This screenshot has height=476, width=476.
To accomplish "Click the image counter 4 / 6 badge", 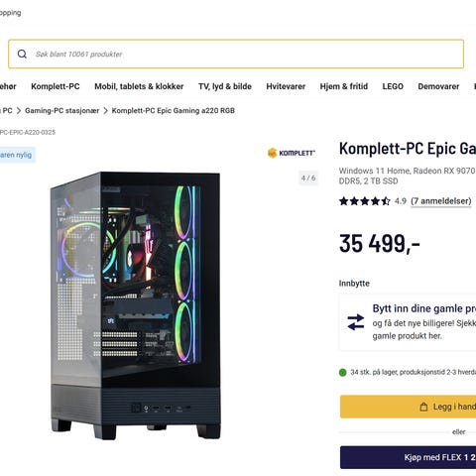I will coord(308,178).
